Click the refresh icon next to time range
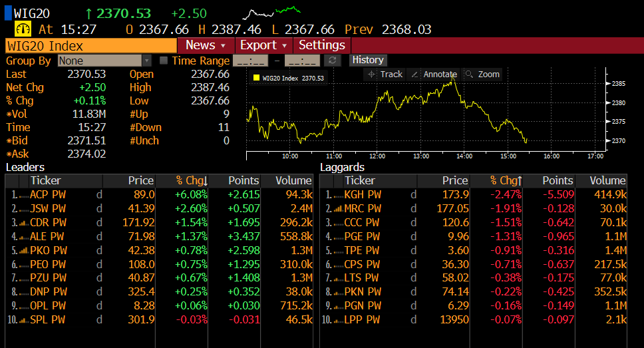The height and width of the screenshot is (348, 644). pyautogui.click(x=333, y=61)
